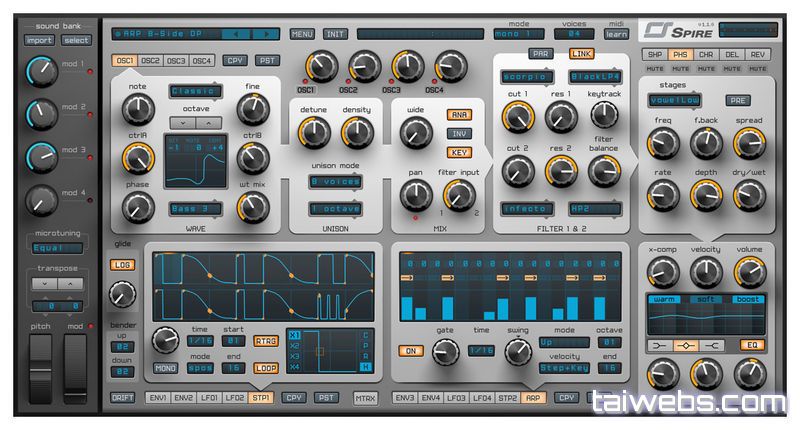Toggle the LOOP button in stepper
Image resolution: width=800 pixels, height=430 pixels.
click(266, 367)
